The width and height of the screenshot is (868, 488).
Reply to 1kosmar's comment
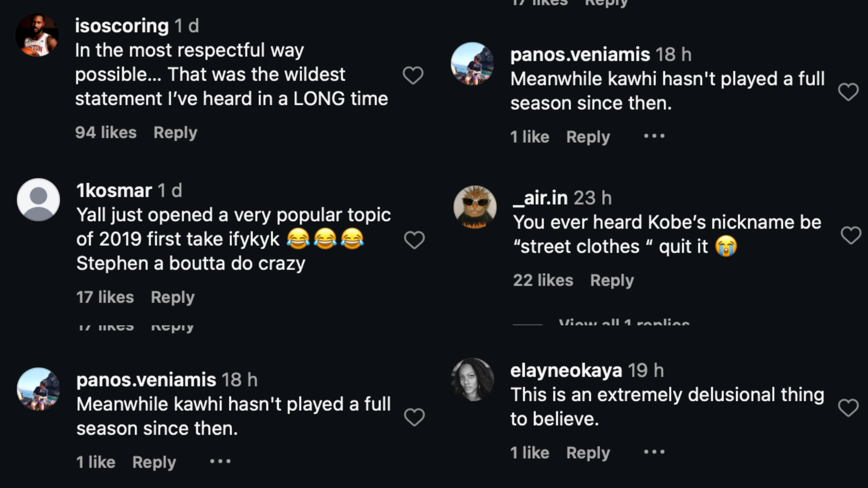coord(173,297)
